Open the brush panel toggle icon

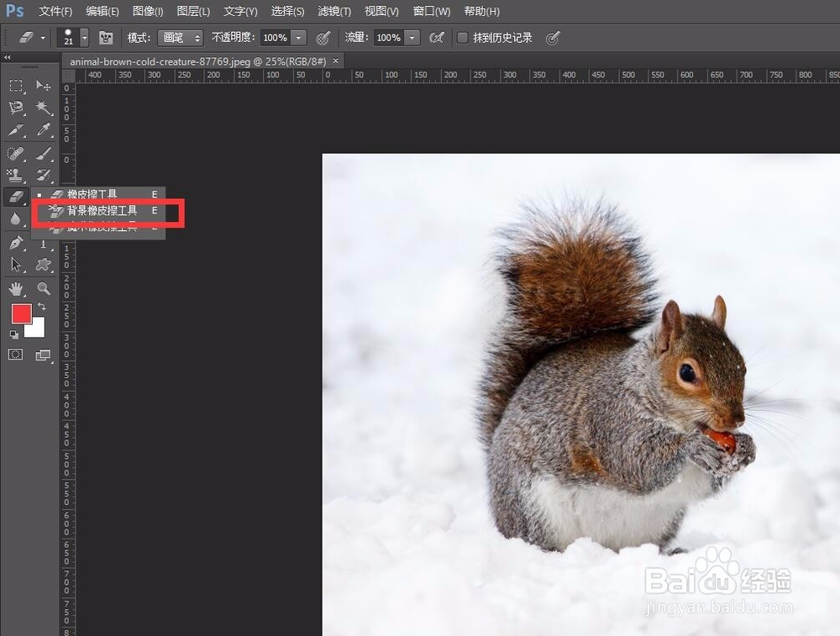pos(106,38)
